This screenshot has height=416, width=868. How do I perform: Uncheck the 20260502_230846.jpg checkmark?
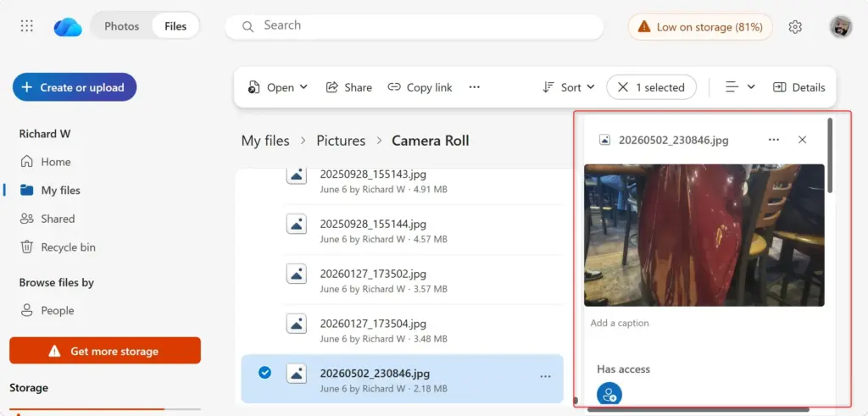264,373
